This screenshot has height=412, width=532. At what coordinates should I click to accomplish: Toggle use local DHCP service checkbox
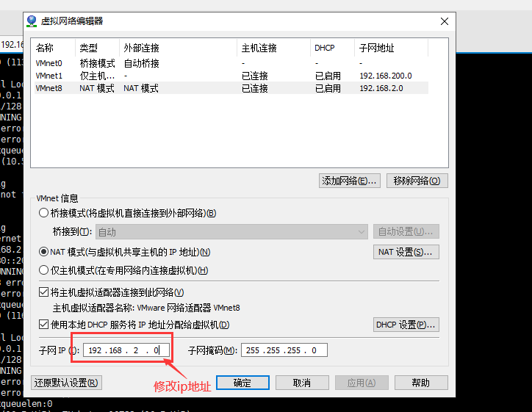click(x=43, y=325)
